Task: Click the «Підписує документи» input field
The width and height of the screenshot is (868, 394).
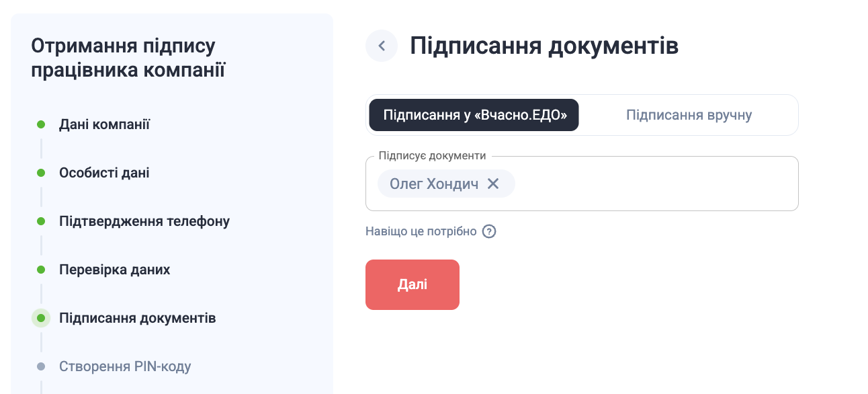Action: click(652, 184)
